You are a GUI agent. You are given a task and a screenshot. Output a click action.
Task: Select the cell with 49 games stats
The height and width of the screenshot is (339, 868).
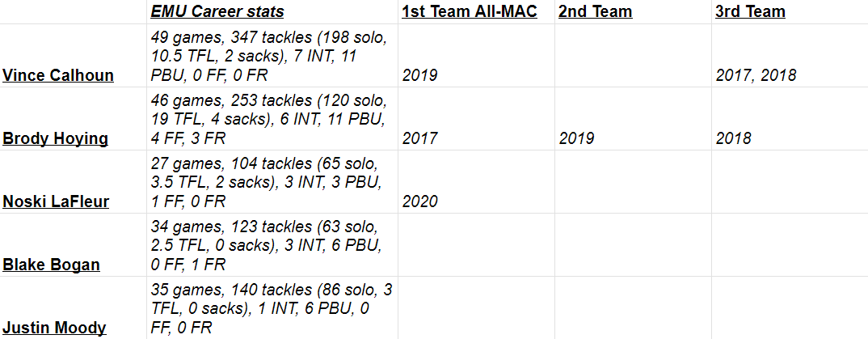[272, 56]
